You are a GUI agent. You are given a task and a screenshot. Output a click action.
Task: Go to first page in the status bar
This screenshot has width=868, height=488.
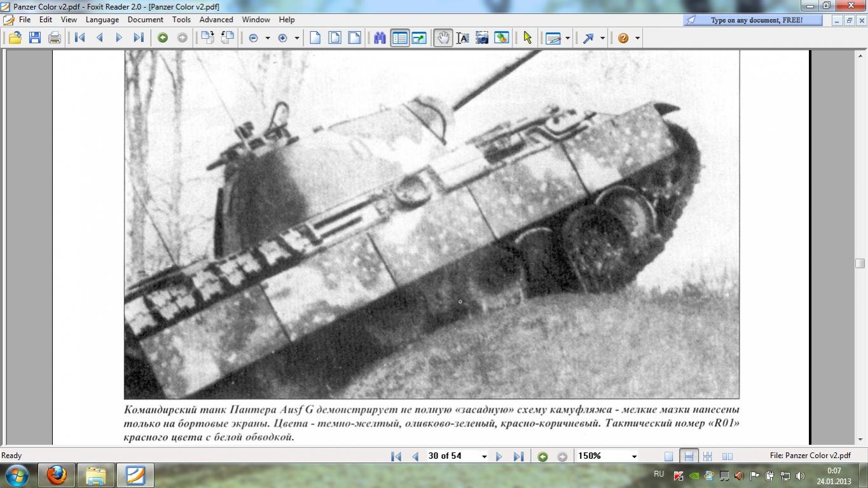click(x=396, y=456)
